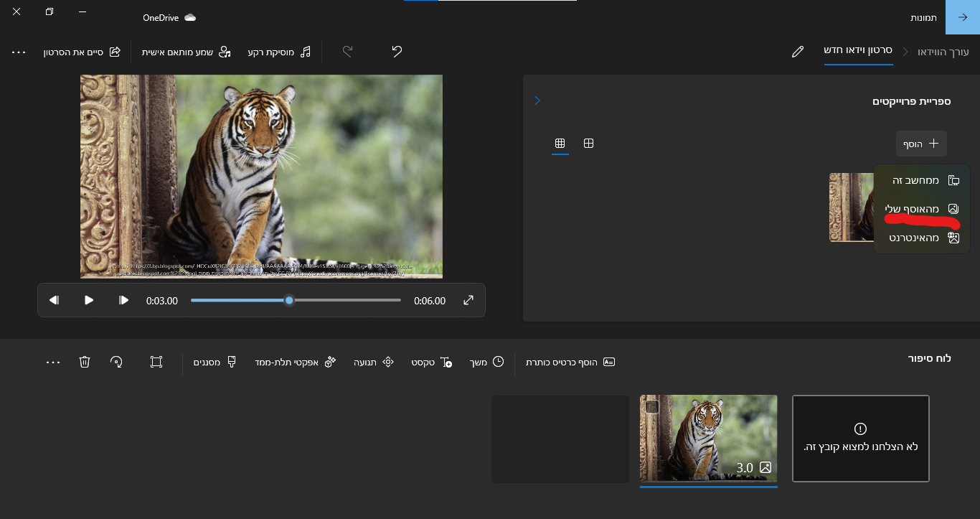Click finish video (סיים את הסרטון)
This screenshot has width=980, height=519.
coord(82,52)
